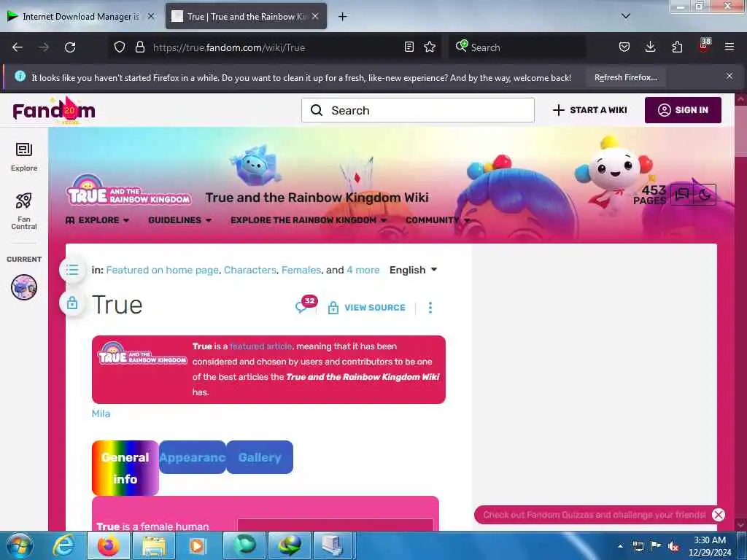Image resolution: width=747 pixels, height=560 pixels.
Task: Open the Females category link
Action: [301, 270]
